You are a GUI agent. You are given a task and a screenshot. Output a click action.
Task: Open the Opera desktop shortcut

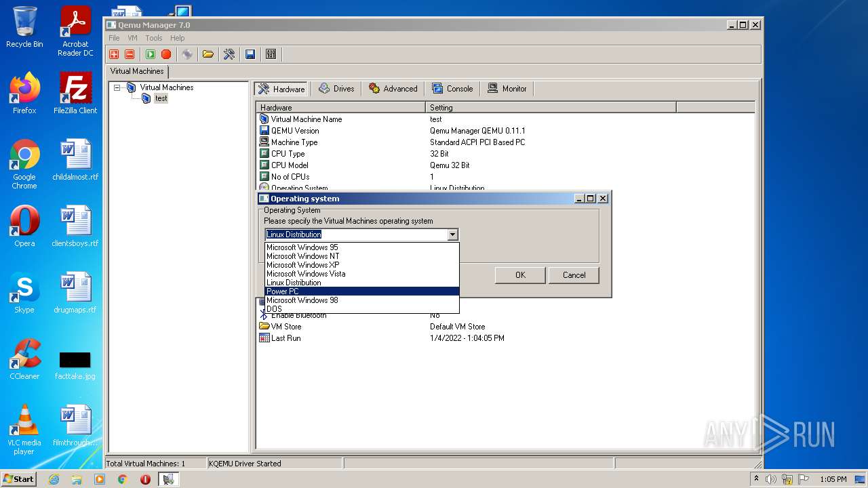click(24, 226)
